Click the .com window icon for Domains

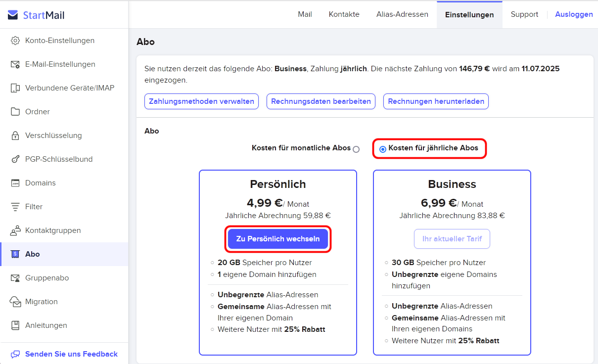click(x=15, y=183)
